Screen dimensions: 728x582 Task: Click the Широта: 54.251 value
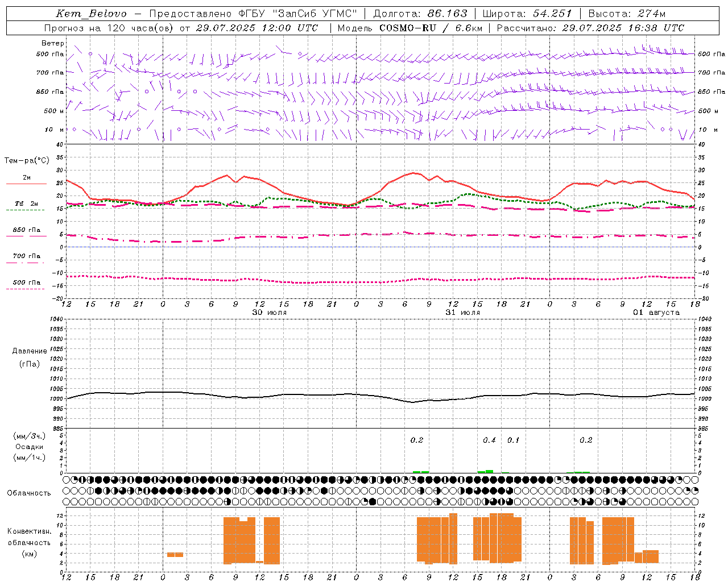point(527,14)
